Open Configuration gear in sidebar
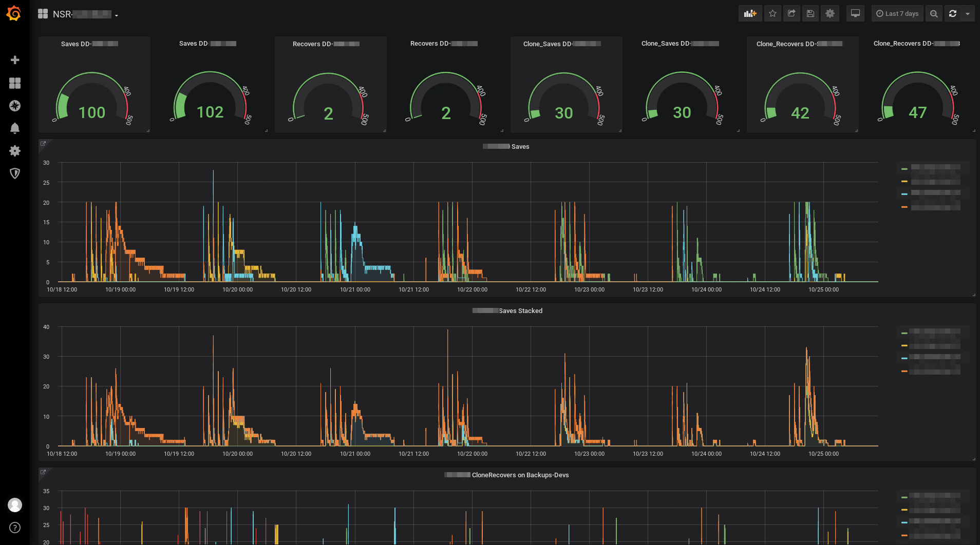 coord(15,151)
